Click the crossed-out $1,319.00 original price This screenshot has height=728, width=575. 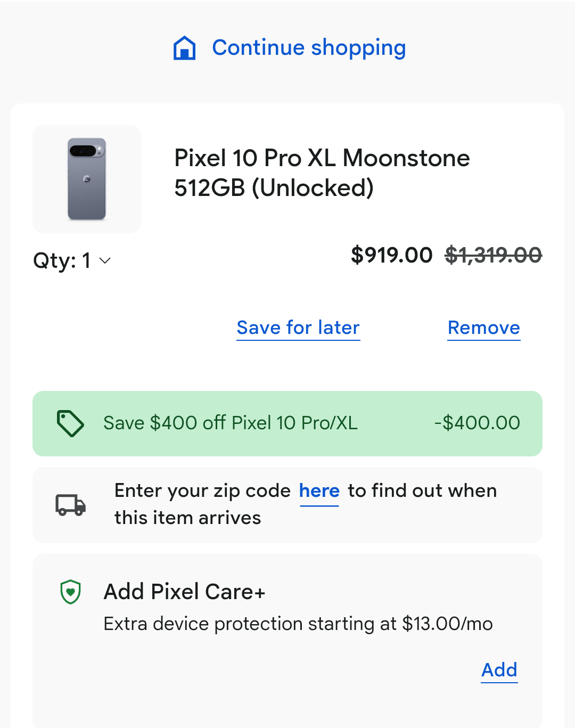493,255
